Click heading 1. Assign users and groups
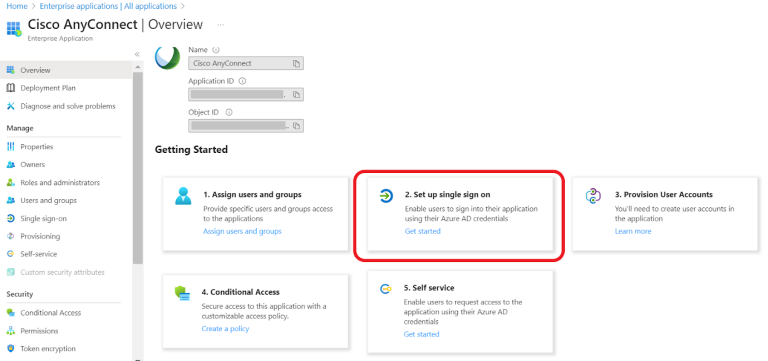Viewport: 768px width, 361px height. [x=252, y=194]
